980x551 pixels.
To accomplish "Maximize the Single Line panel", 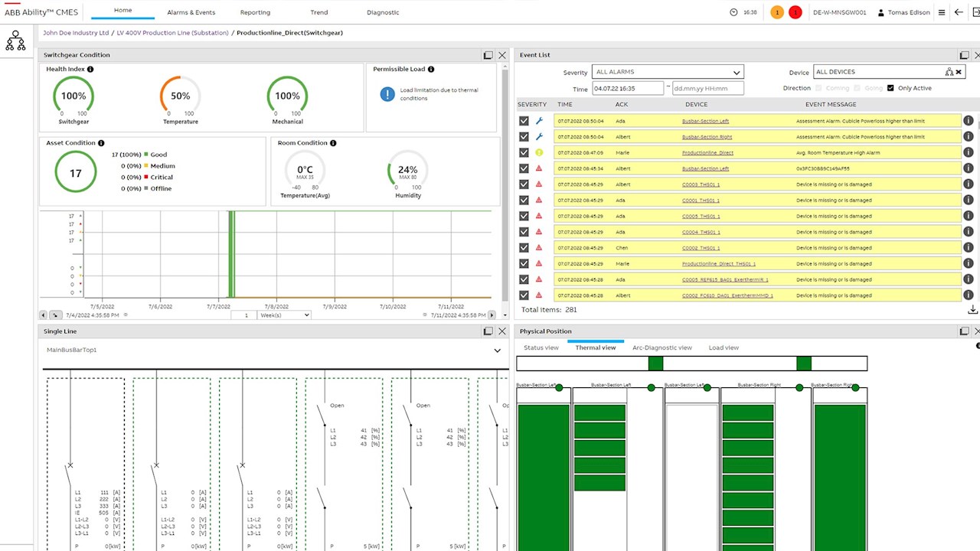I will click(x=488, y=331).
